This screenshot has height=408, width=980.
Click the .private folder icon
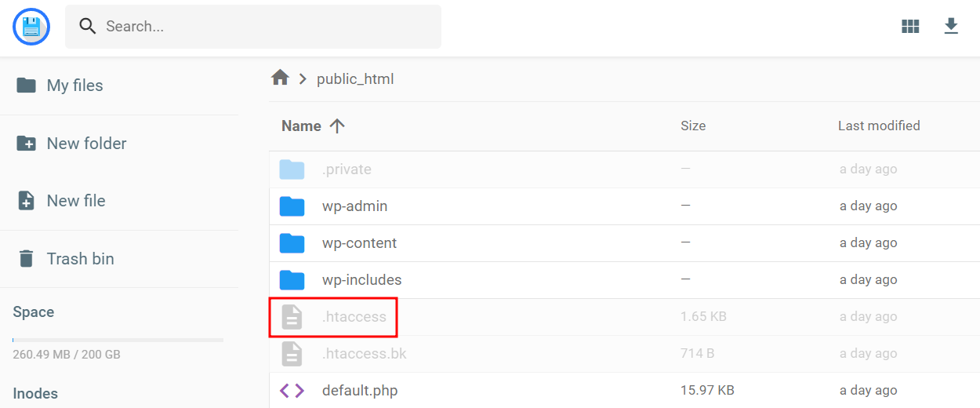(292, 169)
